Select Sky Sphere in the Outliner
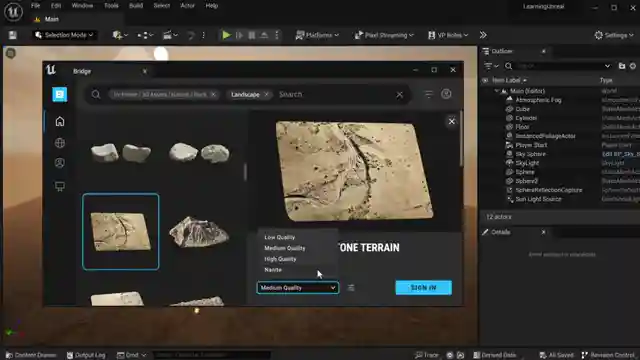This screenshot has width=640, height=360. coord(530,154)
